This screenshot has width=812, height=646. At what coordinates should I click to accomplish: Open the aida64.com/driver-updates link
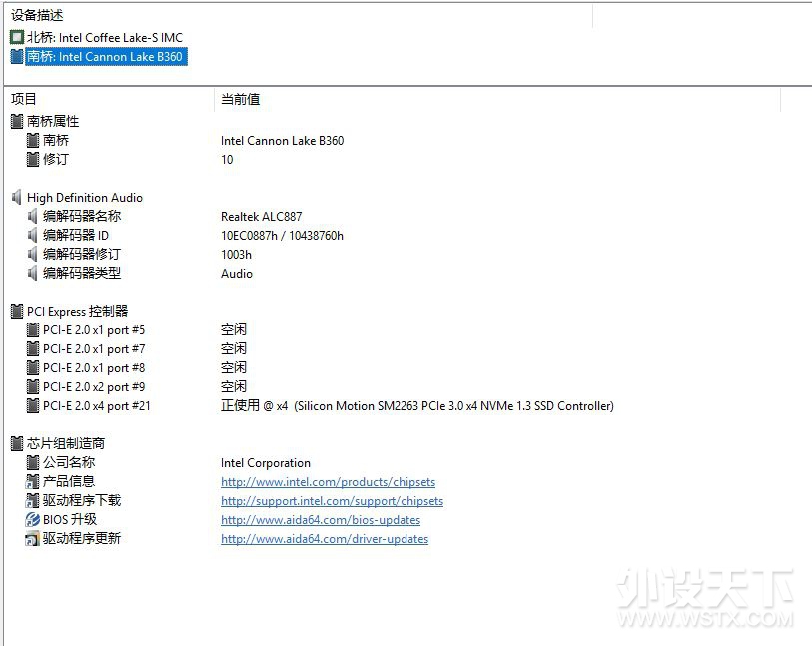point(325,539)
